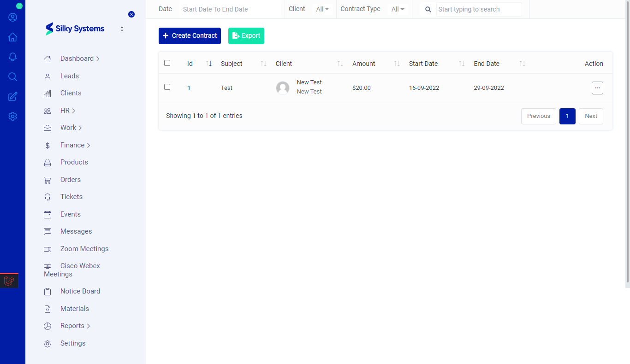This screenshot has width=630, height=364.
Task: Open the Tickets page from sidebar
Action: [x=71, y=197]
